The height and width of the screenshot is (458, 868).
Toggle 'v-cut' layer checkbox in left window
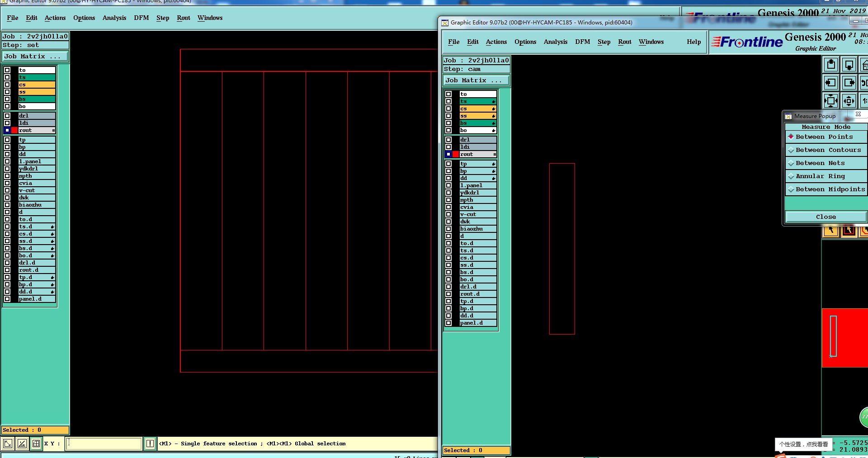tap(7, 190)
